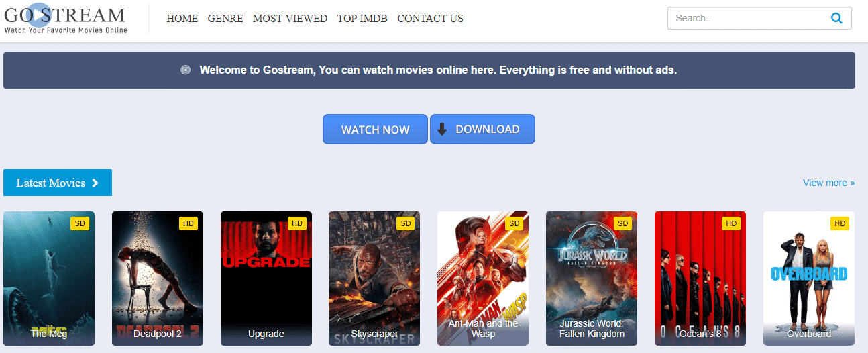Click the HD badge on Deadpool 2
This screenshot has height=353, width=868.
tap(188, 223)
